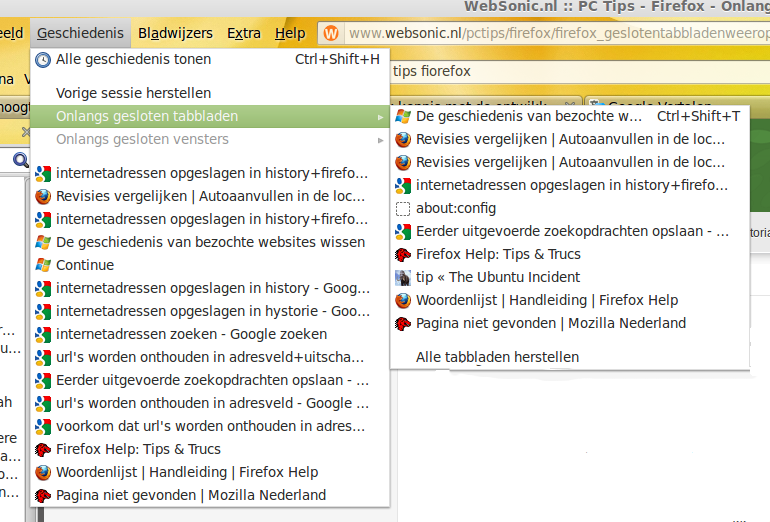Reopen 'internetadressen opgeslagen in history+firefo...' from closed tabs submenu
770x522 pixels.
[x=570, y=185]
